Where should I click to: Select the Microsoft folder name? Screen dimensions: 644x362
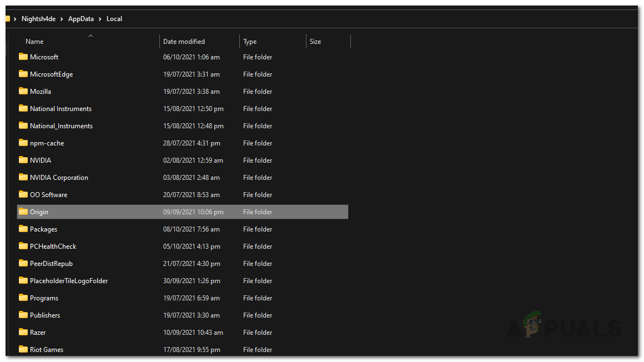[44, 57]
